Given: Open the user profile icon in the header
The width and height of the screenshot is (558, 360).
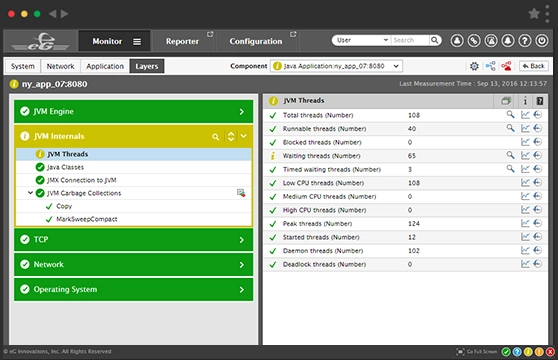Looking at the screenshot, I should click(x=457, y=41).
